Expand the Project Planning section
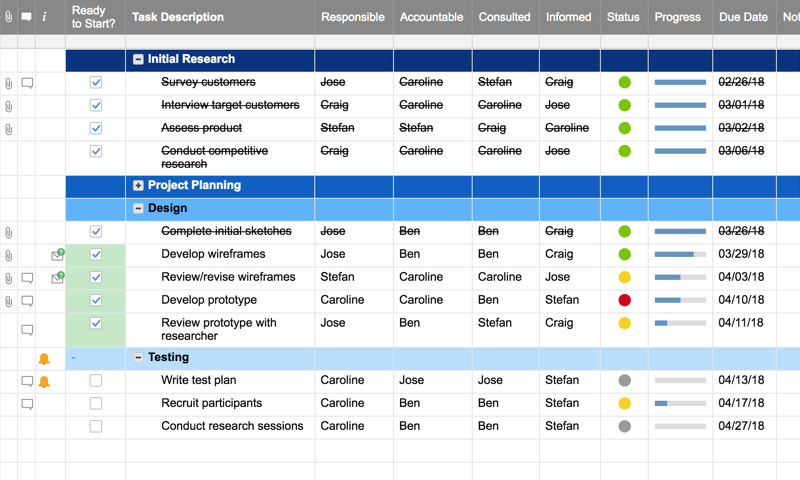Image resolution: width=800 pixels, height=480 pixels. point(138,185)
